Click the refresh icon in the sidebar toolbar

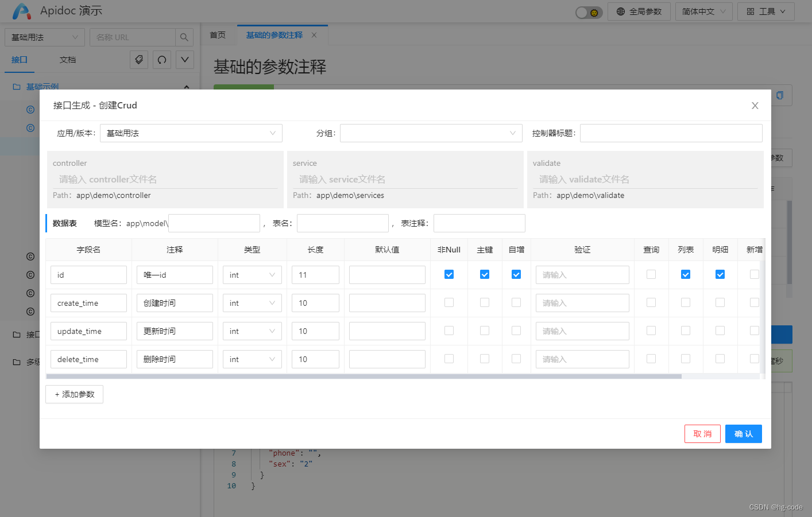point(161,59)
